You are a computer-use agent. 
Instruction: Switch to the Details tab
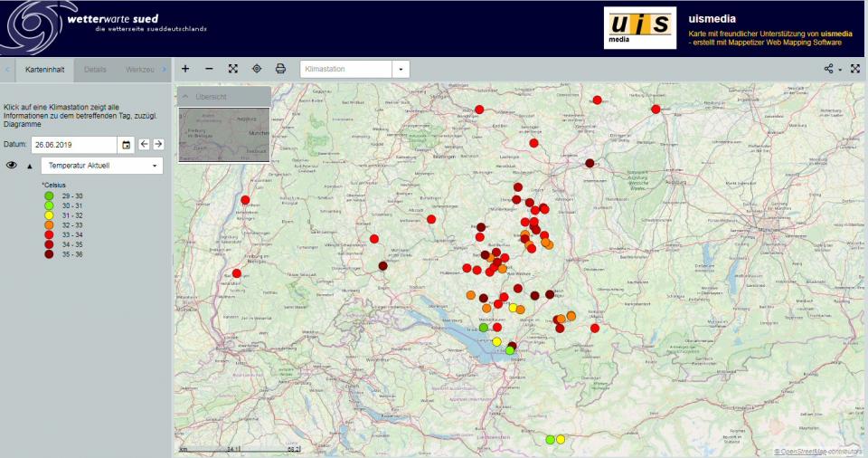[x=96, y=70]
